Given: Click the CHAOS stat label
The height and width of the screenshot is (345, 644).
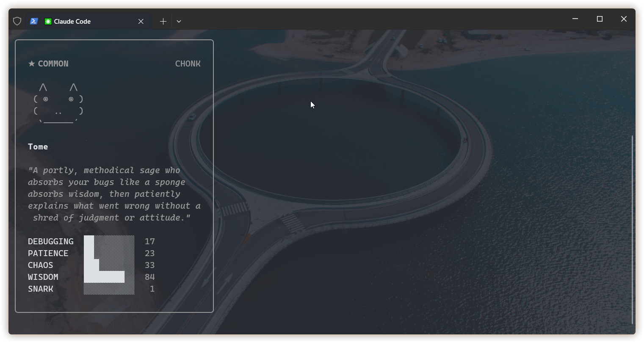Looking at the screenshot, I should pyautogui.click(x=41, y=265).
